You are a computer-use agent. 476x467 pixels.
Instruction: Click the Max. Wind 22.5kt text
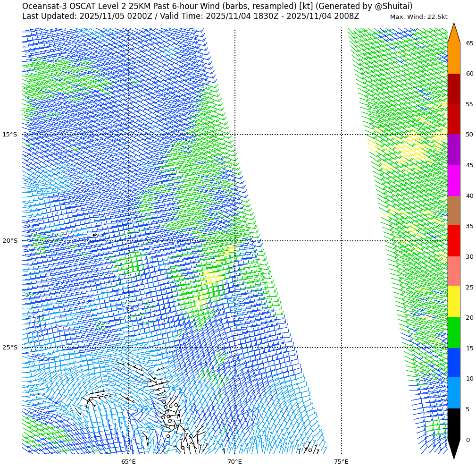point(418,17)
